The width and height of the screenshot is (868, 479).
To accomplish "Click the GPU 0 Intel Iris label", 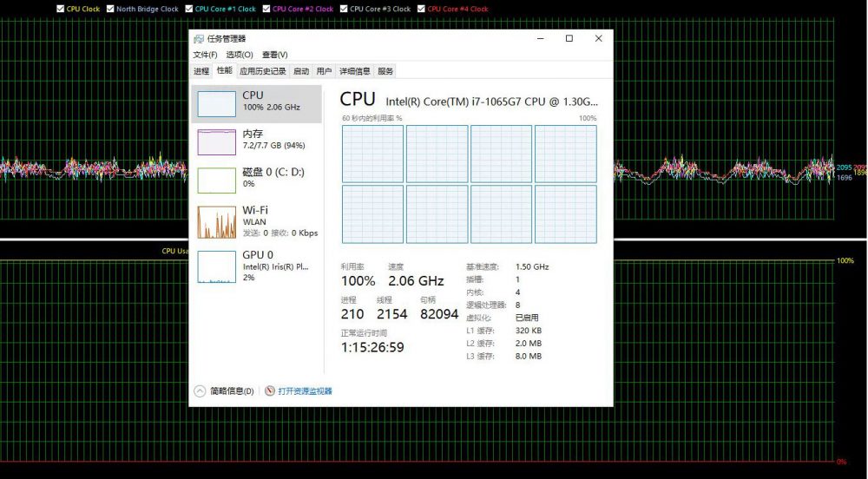I will tap(276, 266).
